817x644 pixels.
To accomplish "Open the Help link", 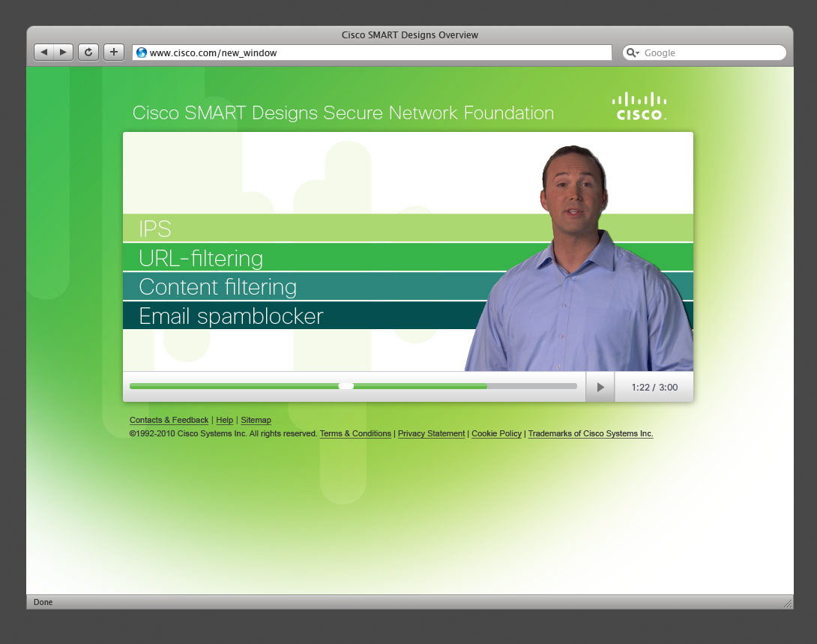I will click(x=225, y=420).
